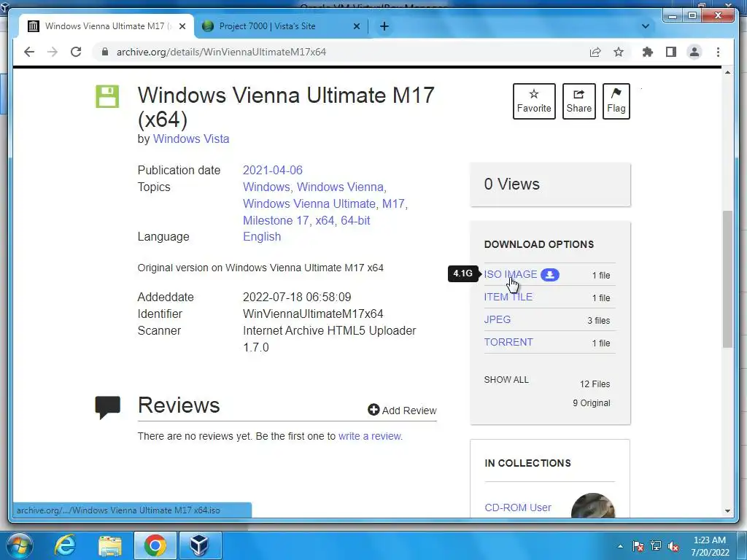Open a new browser tab
The width and height of the screenshot is (747, 560).
click(384, 26)
